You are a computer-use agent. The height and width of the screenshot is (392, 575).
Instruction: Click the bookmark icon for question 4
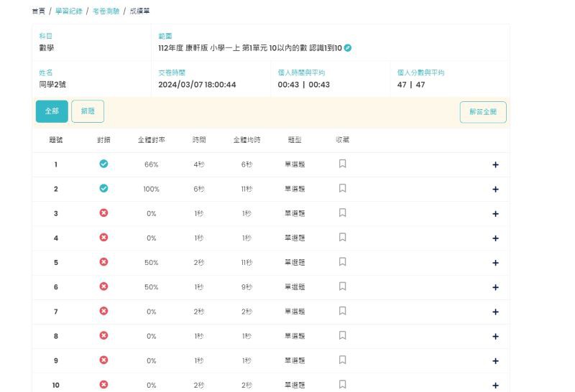[x=342, y=238]
